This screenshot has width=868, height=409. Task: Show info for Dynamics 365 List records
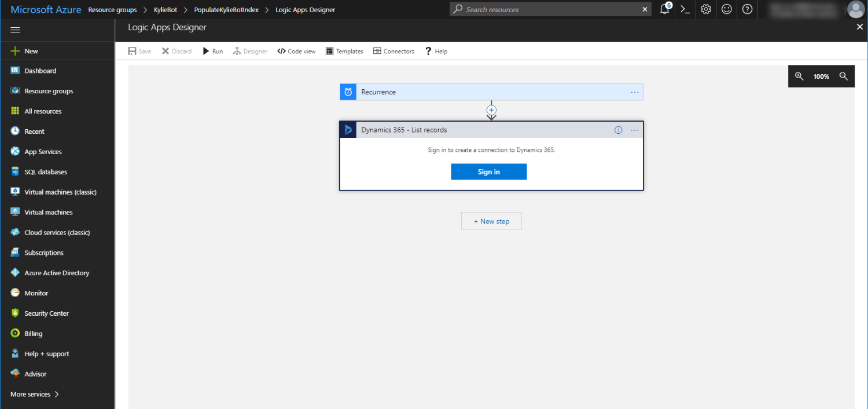pyautogui.click(x=618, y=130)
